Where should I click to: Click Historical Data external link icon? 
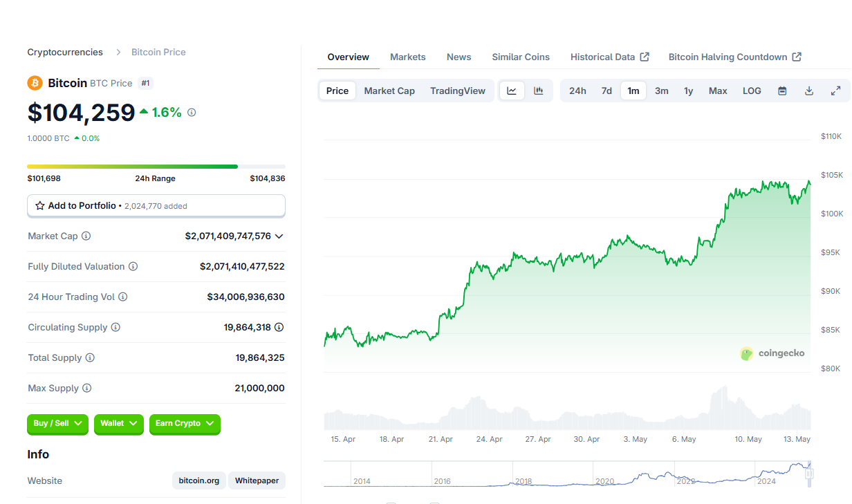[x=645, y=57]
